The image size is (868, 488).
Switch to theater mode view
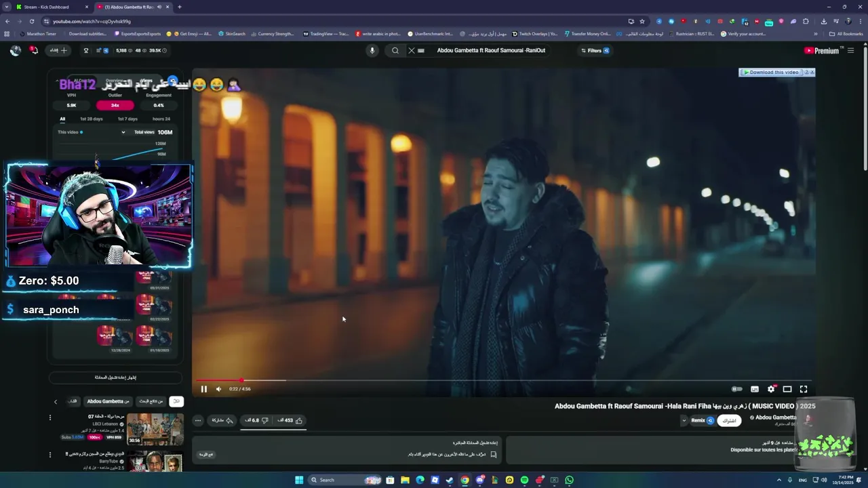[x=787, y=389]
